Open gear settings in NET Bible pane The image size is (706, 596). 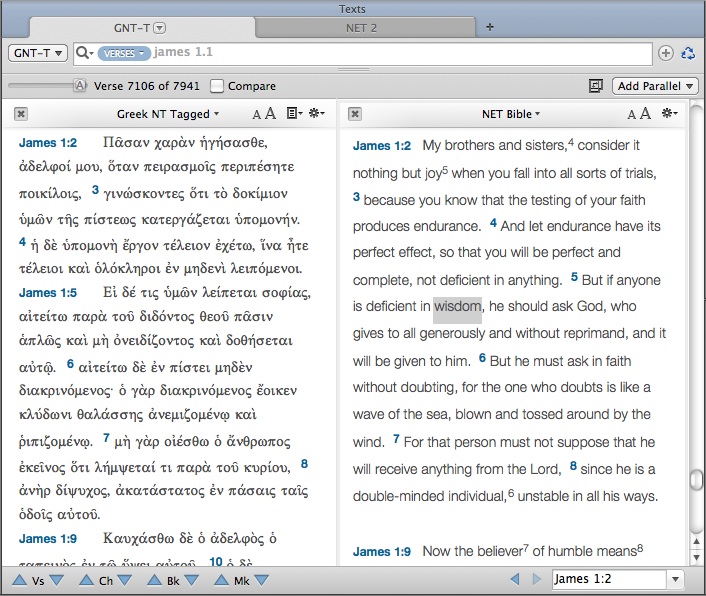point(671,114)
